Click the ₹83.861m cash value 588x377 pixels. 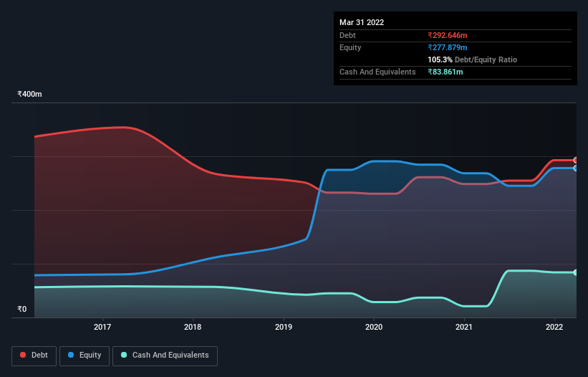pyautogui.click(x=445, y=72)
